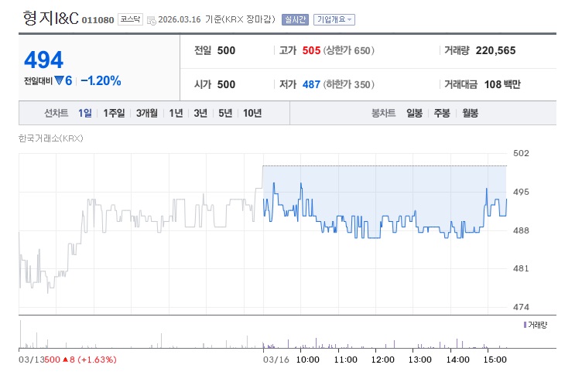Switch line chart to 1주일
The width and height of the screenshot is (575, 392).
coord(114,113)
